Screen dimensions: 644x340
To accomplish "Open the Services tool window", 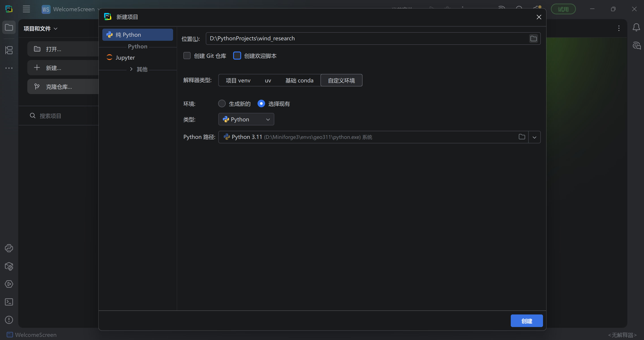I will (x=9, y=284).
